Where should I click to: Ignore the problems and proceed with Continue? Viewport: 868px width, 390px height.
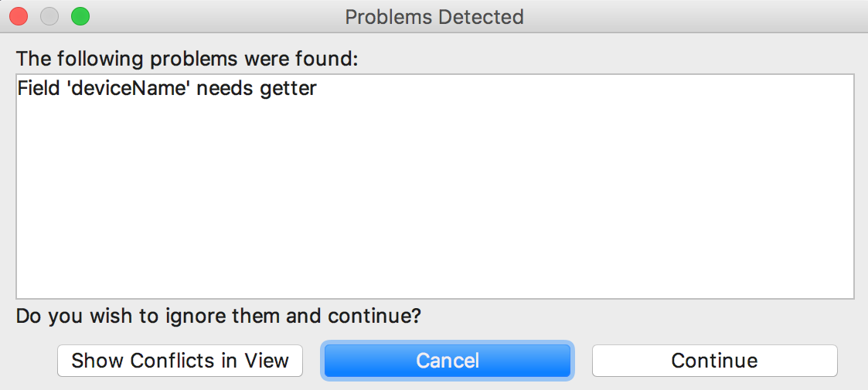714,361
